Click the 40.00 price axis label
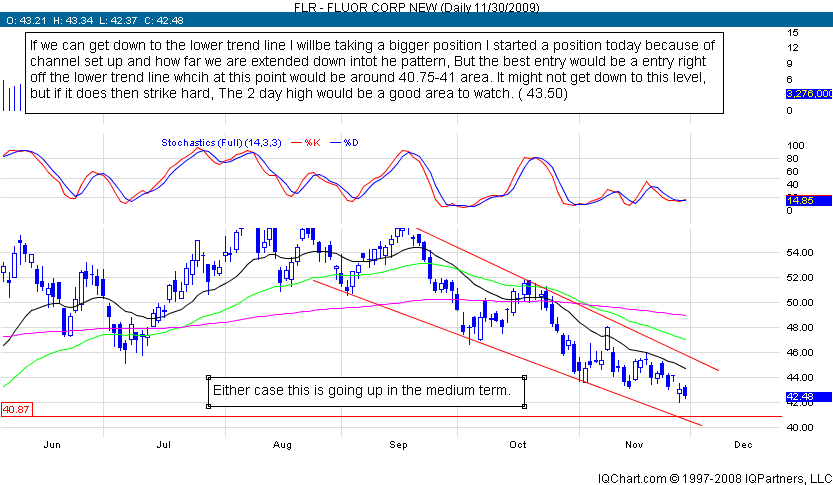The image size is (833, 485). 800,427
